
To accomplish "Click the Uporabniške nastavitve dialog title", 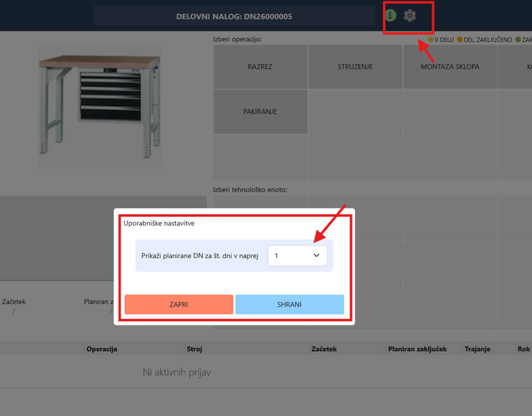I will (x=159, y=223).
